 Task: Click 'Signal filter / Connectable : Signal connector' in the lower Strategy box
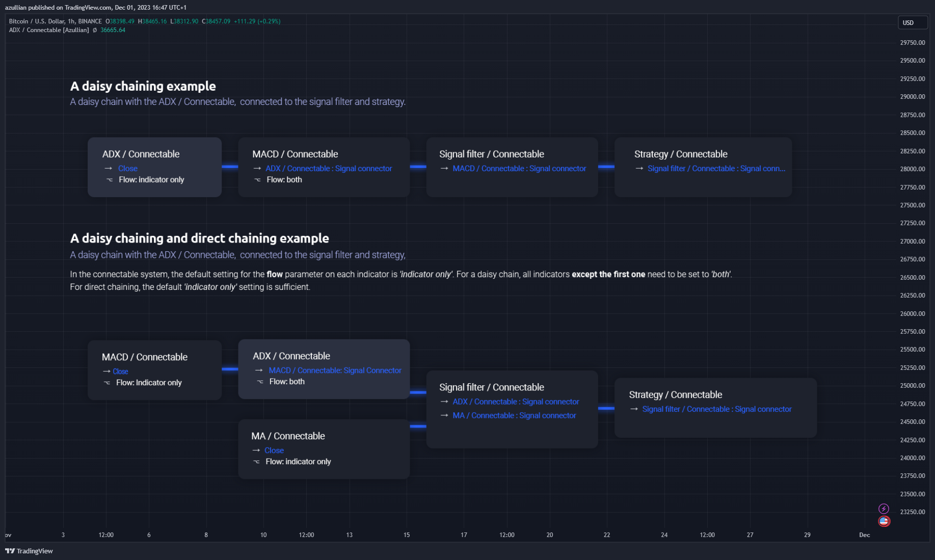point(717,409)
